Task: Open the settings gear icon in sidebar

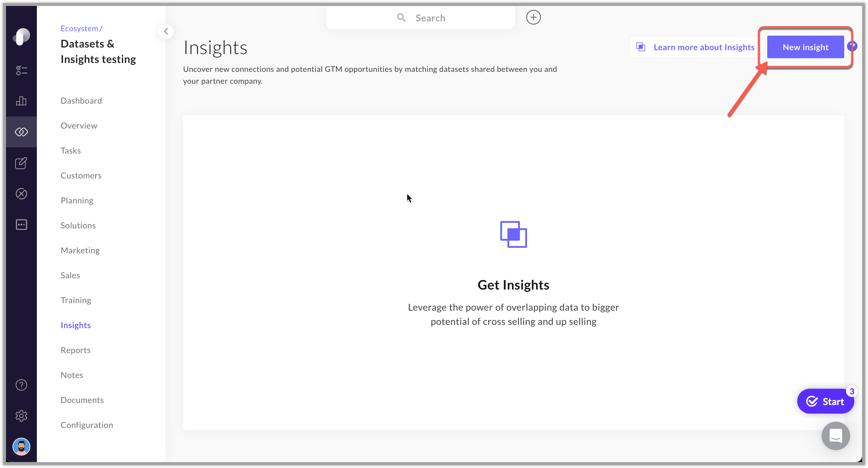Action: click(x=21, y=415)
